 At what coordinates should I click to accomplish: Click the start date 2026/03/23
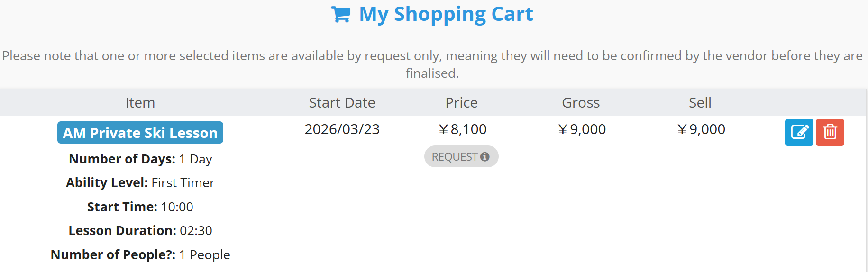[342, 129]
